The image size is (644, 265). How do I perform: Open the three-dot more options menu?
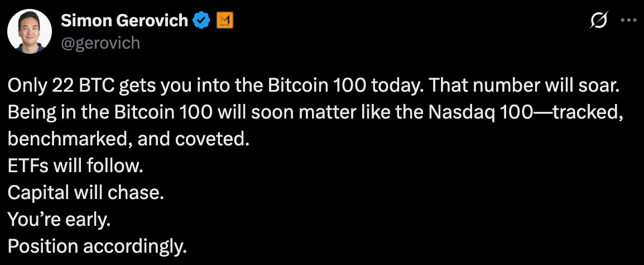(x=628, y=20)
